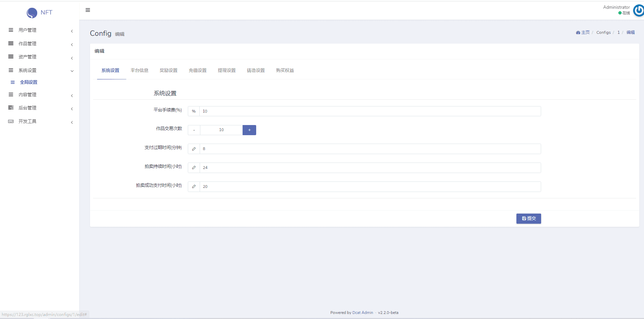The height and width of the screenshot is (319, 644).
Task: Switch to the 平台信息 tab
Action: pos(139,70)
